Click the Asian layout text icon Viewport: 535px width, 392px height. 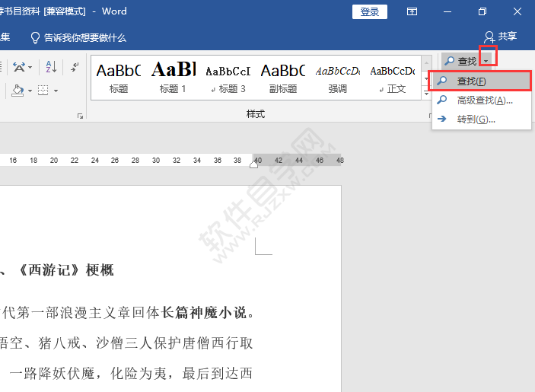pos(21,68)
